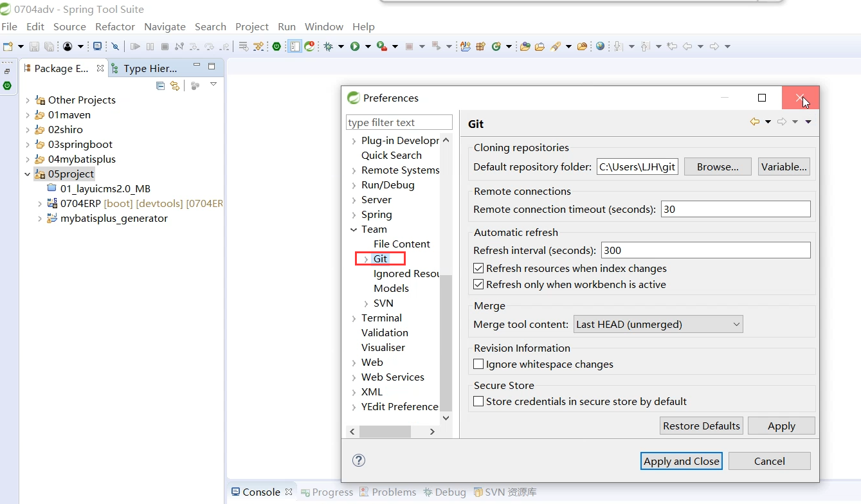861x504 pixels.
Task: Toggle Refresh only when workbench is active
Action: pyautogui.click(x=478, y=284)
